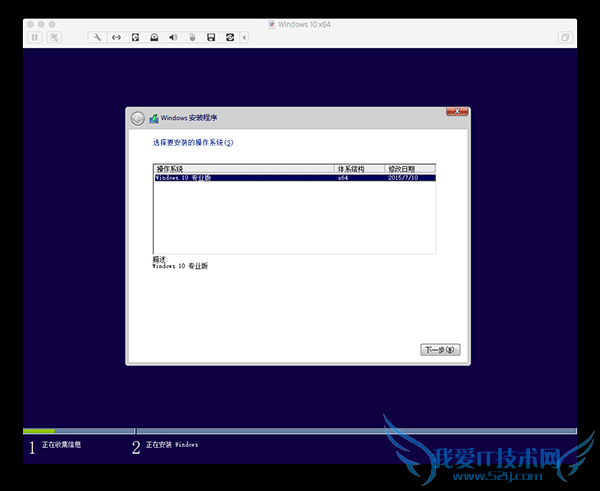Click the sound speaker icon
This screenshot has width=600, height=491.
(173, 37)
